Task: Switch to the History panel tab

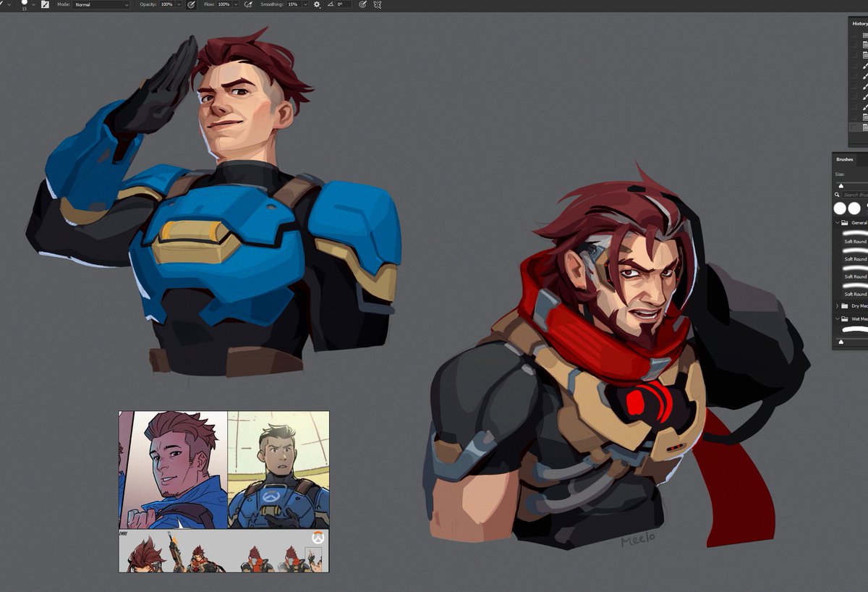Action: [x=859, y=24]
